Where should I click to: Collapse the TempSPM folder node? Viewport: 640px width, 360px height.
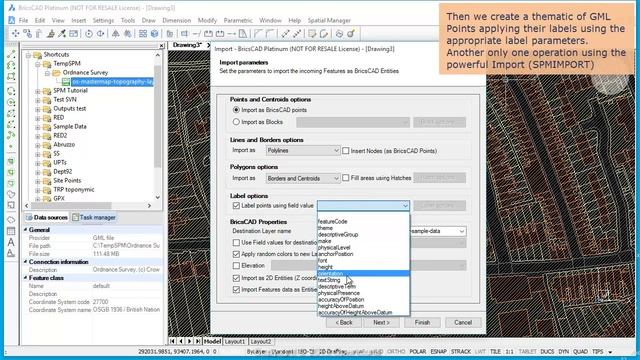[x=38, y=64]
